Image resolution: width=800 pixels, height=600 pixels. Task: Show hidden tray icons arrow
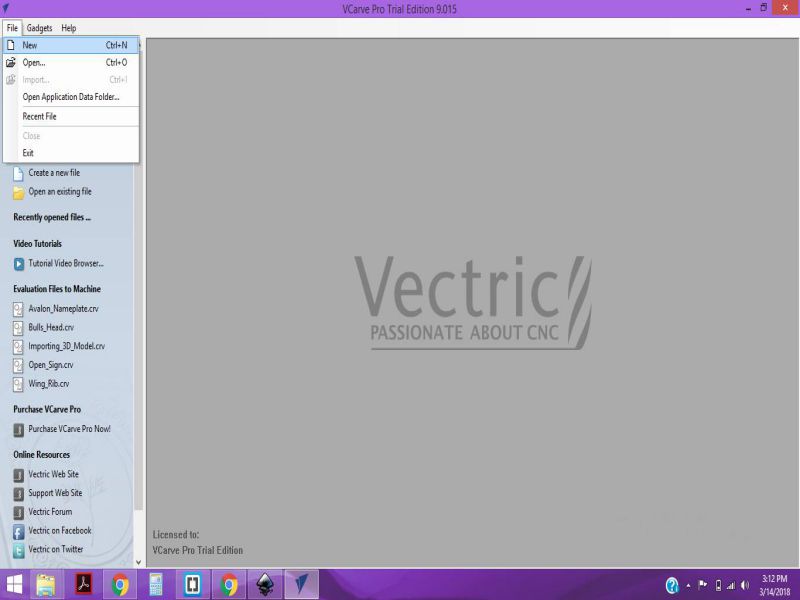point(688,586)
